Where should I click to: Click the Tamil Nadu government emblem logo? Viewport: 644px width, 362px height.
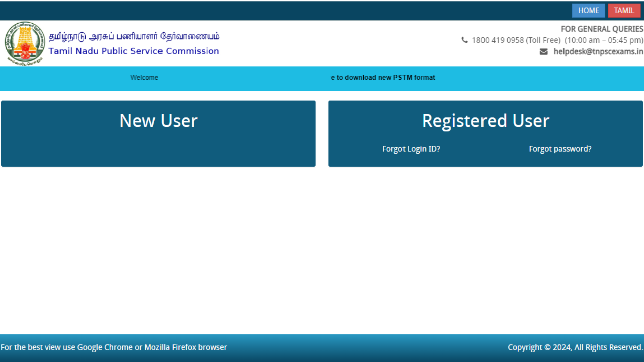25,43
